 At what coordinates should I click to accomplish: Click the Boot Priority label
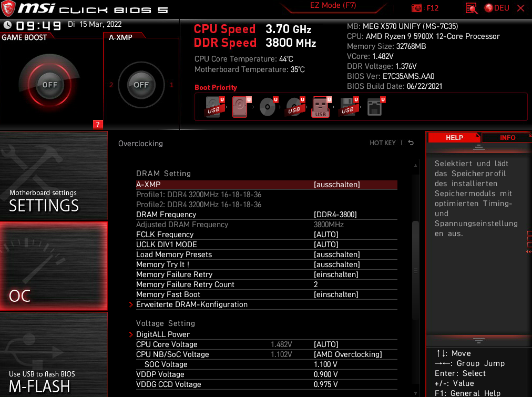[216, 87]
